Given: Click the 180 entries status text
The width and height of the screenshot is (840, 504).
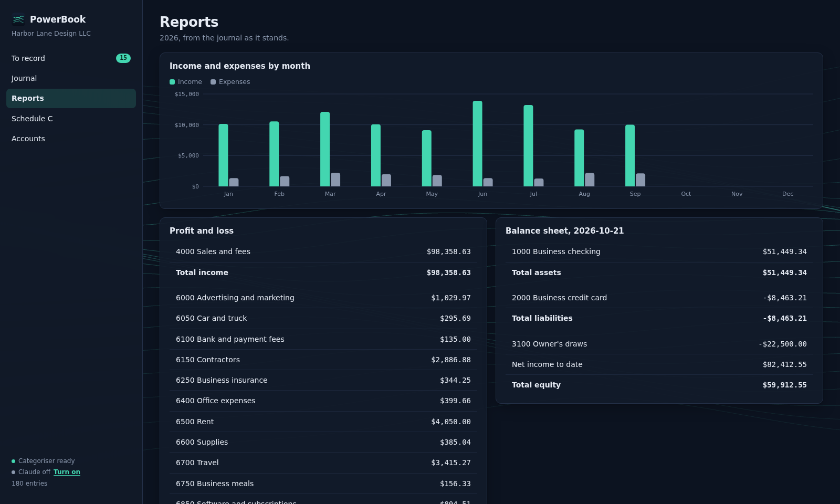Looking at the screenshot, I should [x=29, y=484].
